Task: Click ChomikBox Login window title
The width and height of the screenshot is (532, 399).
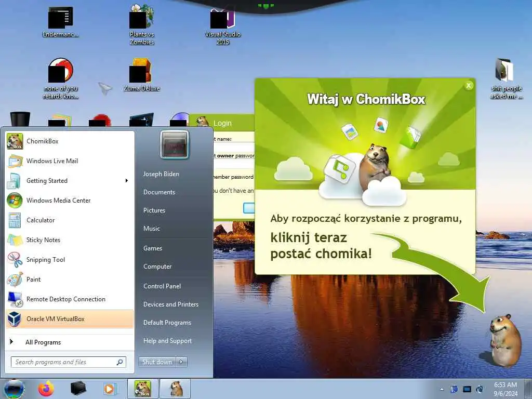Action: pyautogui.click(x=222, y=123)
